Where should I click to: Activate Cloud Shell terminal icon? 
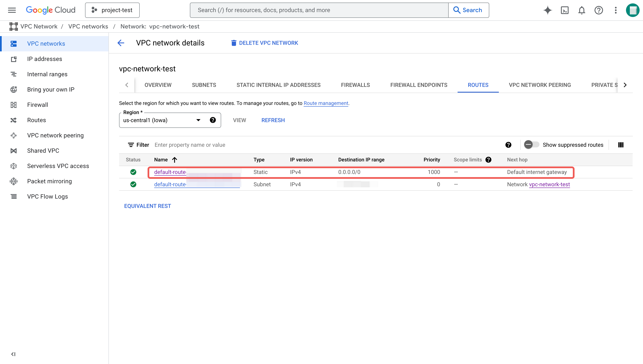point(565,10)
